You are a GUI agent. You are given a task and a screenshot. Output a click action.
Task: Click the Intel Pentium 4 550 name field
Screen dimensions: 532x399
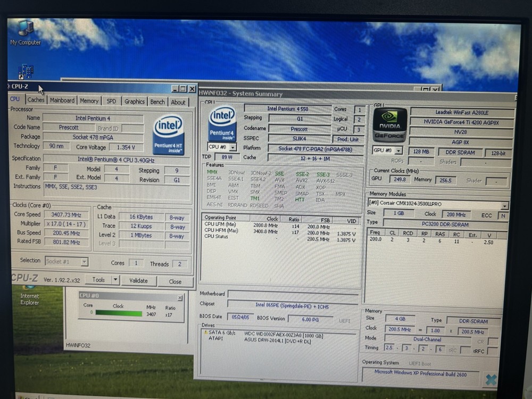[x=287, y=109]
